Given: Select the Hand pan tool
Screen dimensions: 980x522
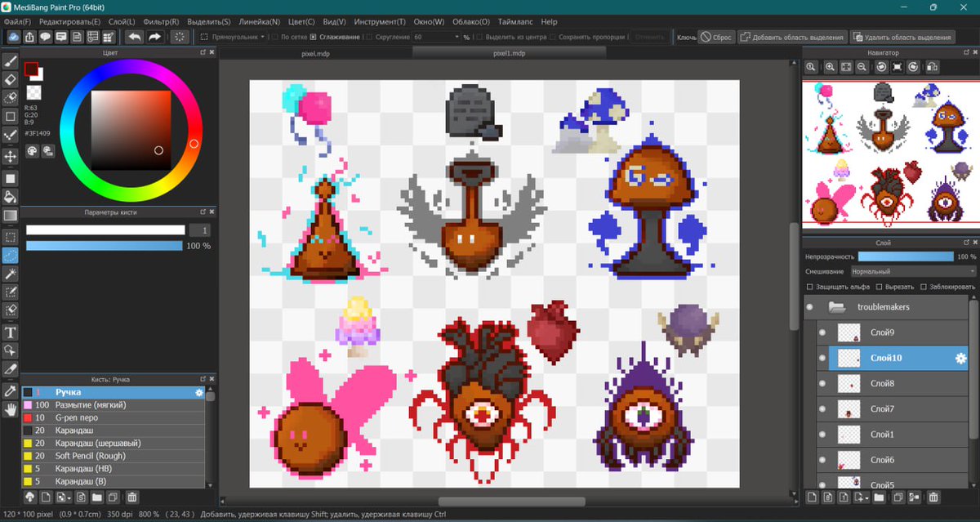Looking at the screenshot, I should coord(11,410).
